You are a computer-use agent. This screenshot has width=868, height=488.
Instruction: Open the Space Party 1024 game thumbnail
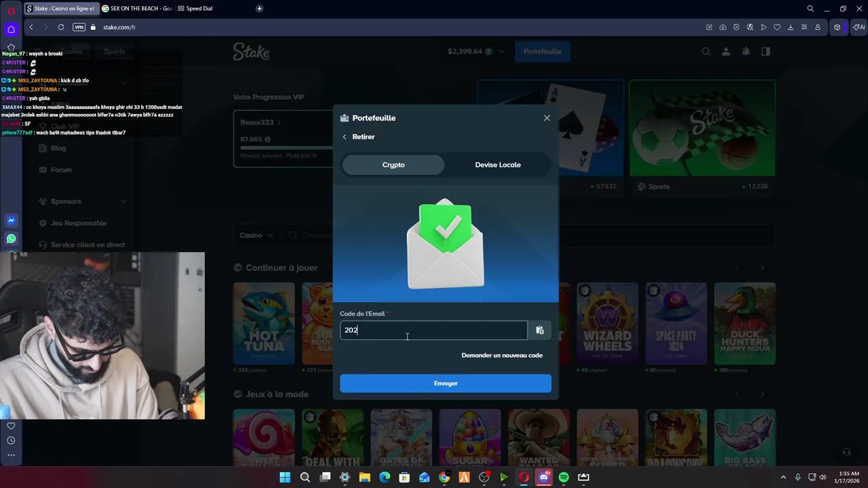click(676, 323)
